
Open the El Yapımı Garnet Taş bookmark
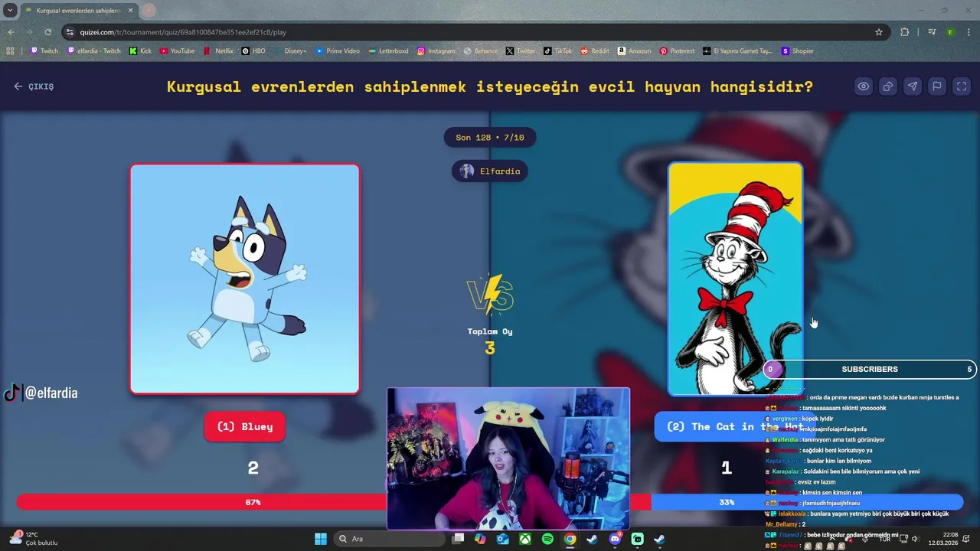(x=738, y=51)
